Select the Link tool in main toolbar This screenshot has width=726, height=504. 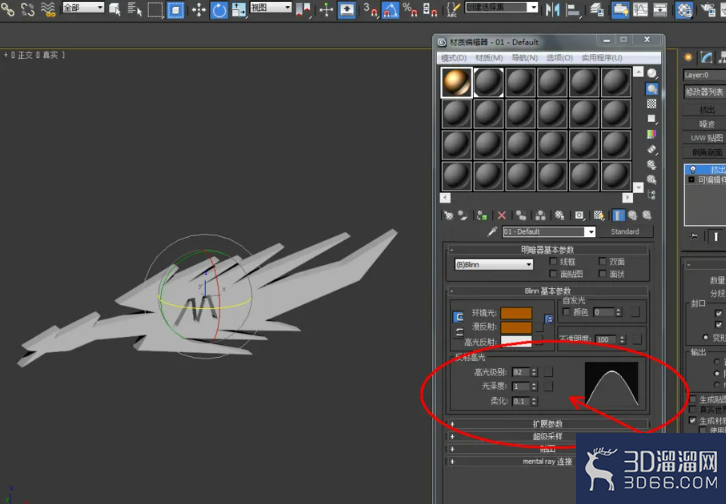[x=7, y=9]
